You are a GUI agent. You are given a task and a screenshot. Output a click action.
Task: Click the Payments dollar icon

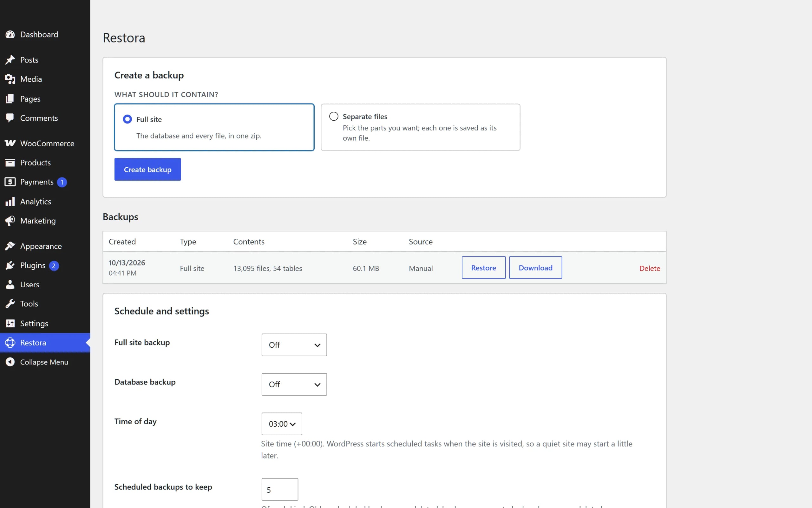coord(10,182)
